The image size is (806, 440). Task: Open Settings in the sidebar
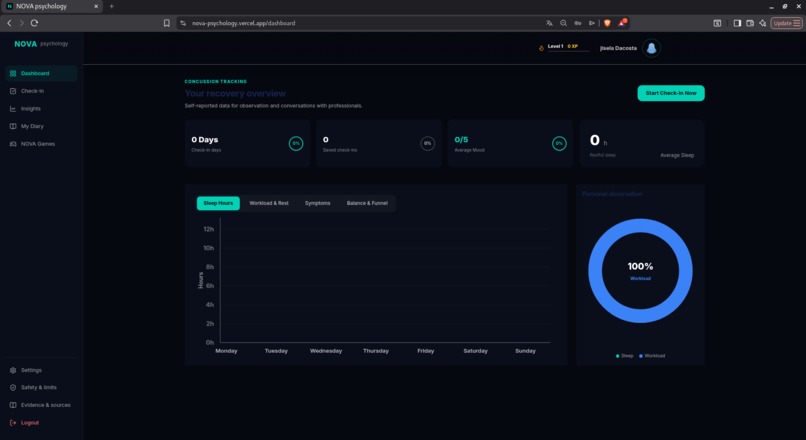[x=41, y=370]
